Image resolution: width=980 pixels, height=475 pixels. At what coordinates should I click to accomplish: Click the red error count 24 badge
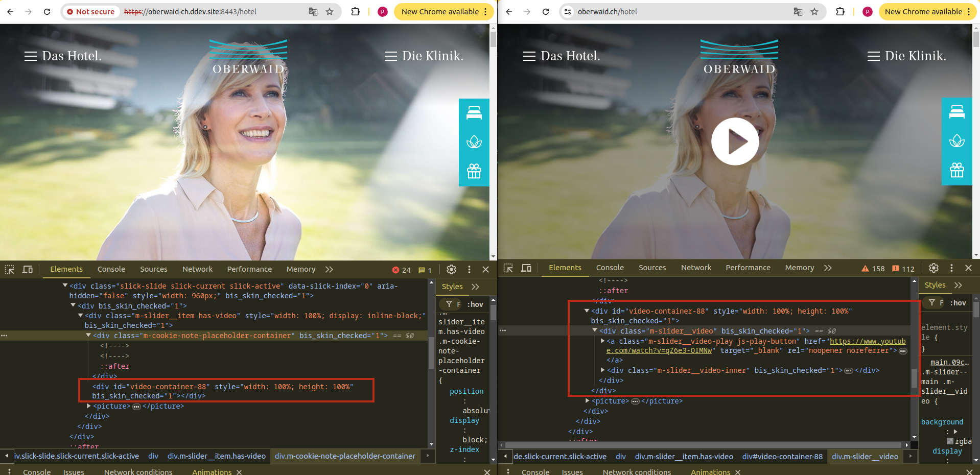(401, 270)
